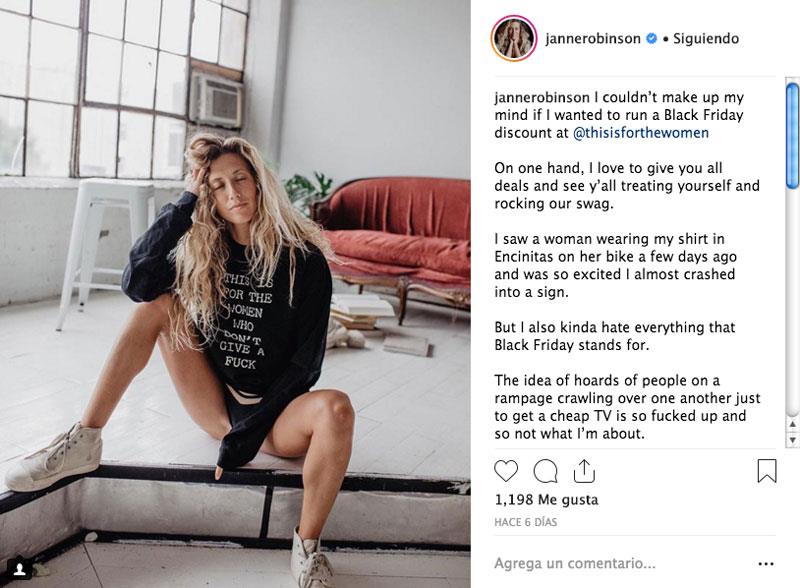Open comments with the speech bubble icon

(545, 471)
